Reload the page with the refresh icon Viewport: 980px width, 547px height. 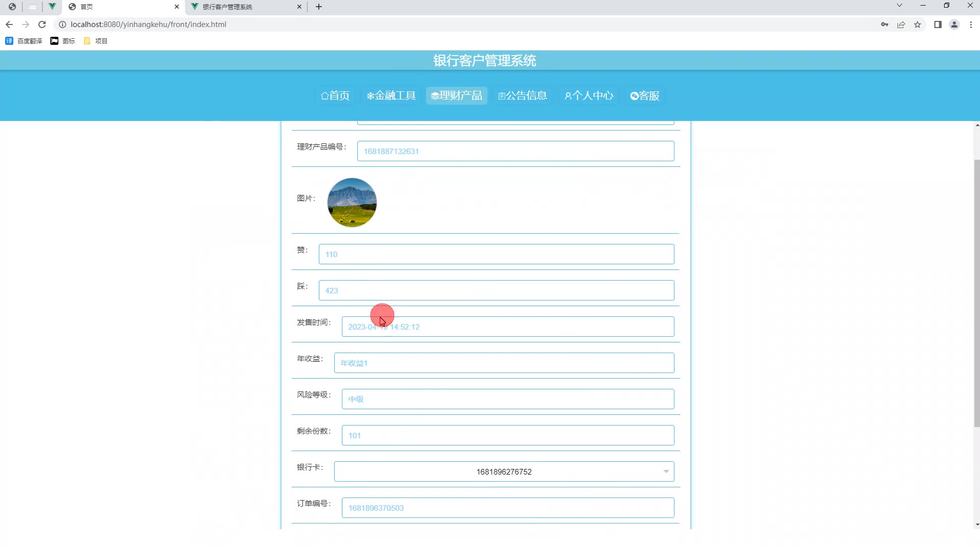42,24
